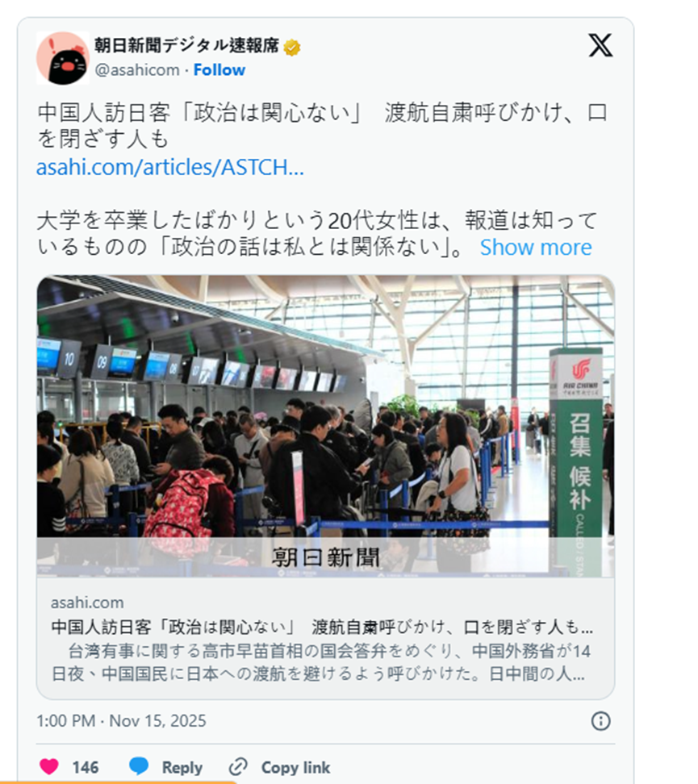Open the X logo icon

[x=600, y=45]
